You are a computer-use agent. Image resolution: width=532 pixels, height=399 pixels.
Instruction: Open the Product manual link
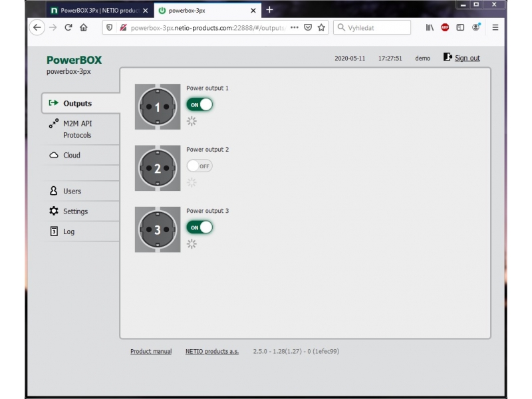pos(151,351)
